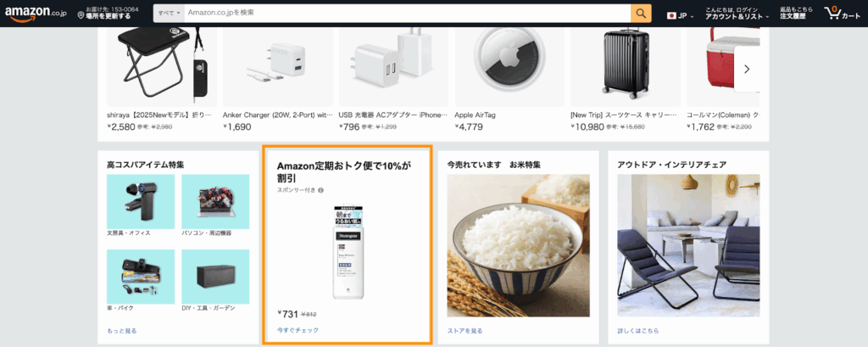This screenshot has height=347, width=868.
Task: Click the Japan flag language icon
Action: point(672,15)
